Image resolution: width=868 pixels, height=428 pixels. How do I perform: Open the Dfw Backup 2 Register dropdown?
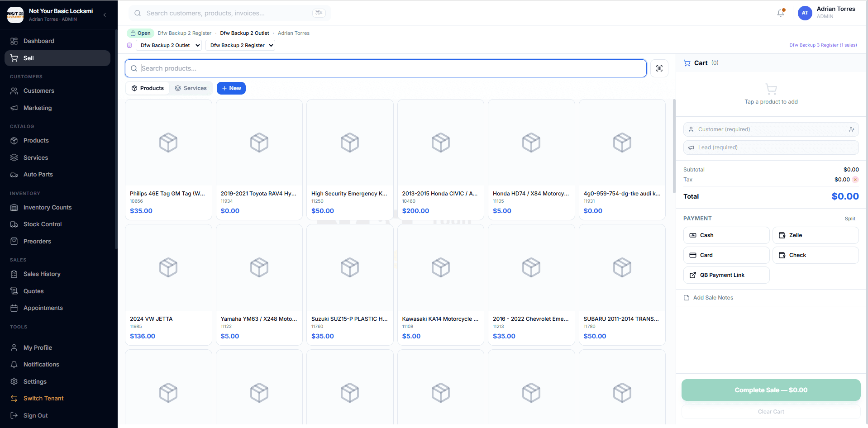point(240,45)
